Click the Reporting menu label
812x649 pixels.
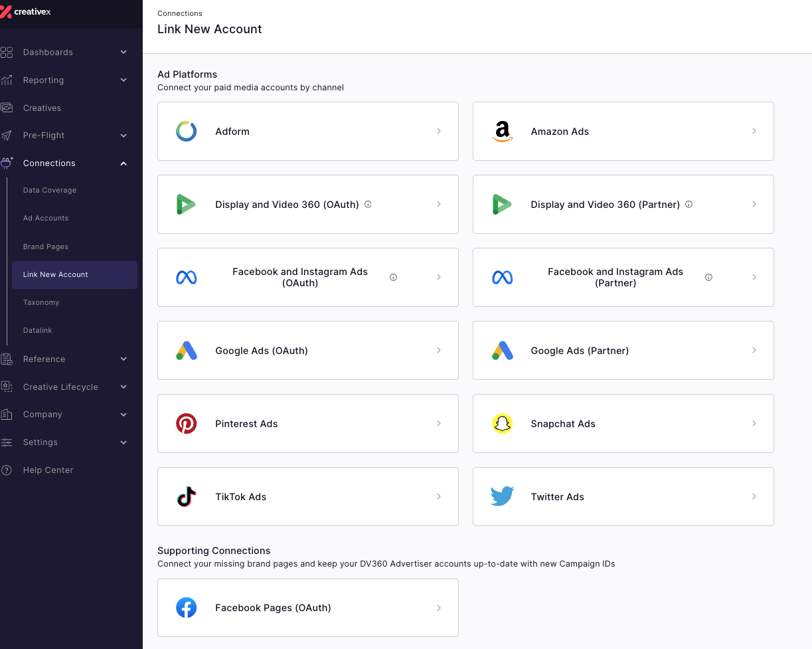(43, 80)
